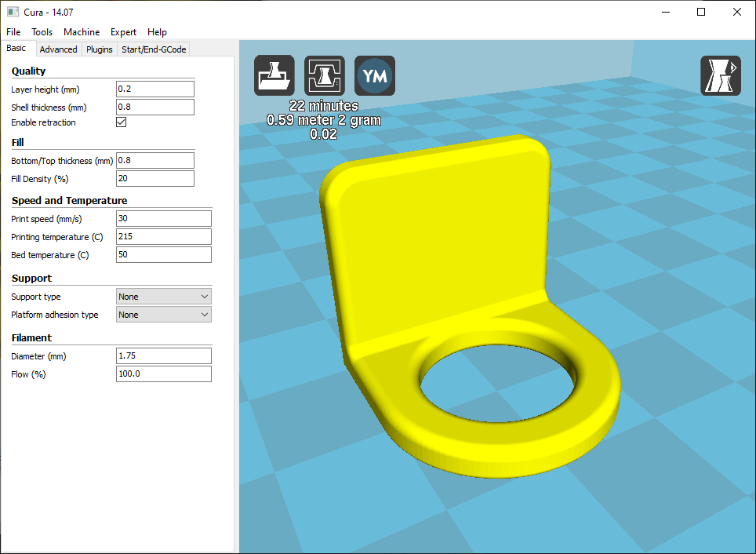Open the Tools menu
The image size is (756, 554).
42,32
